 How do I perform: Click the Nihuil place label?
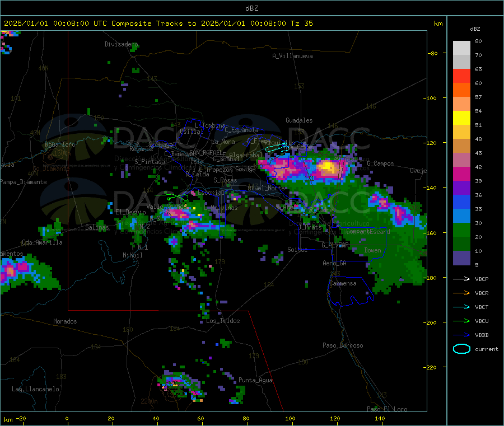[x=132, y=255]
